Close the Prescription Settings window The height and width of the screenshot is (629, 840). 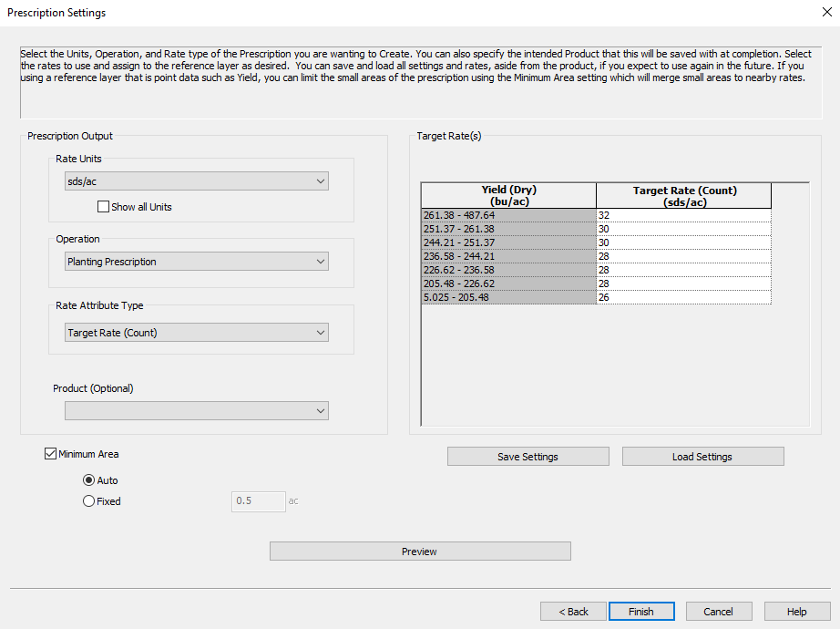tap(826, 12)
